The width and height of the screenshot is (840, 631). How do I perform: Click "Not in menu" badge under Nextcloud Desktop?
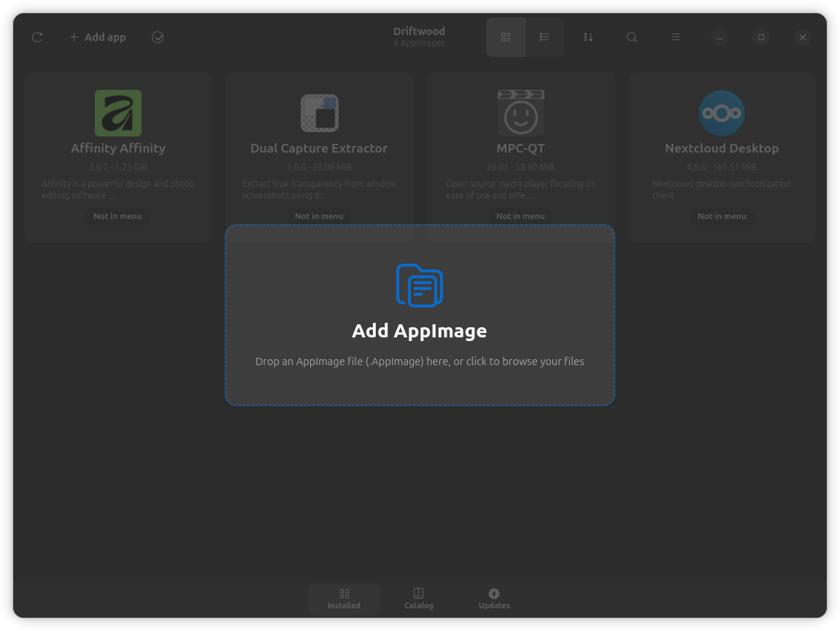(x=722, y=216)
